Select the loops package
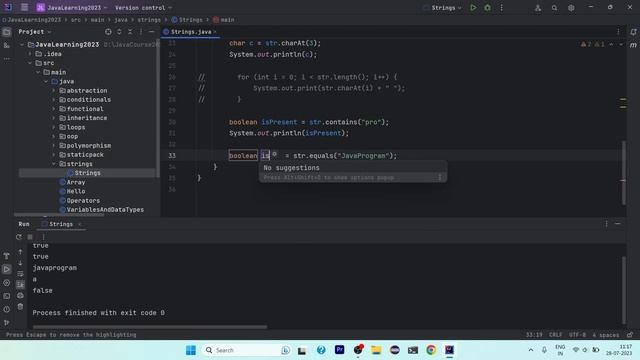The height and width of the screenshot is (360, 640). tap(76, 127)
